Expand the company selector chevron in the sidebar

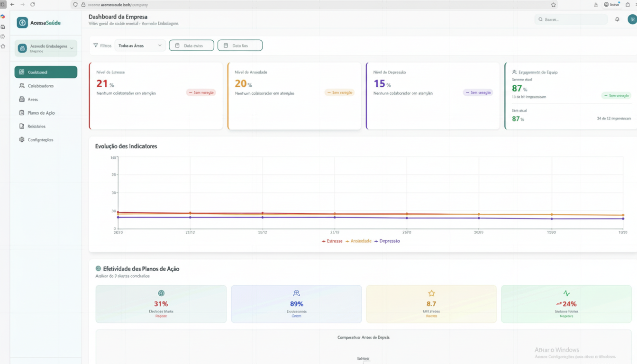[x=72, y=48]
